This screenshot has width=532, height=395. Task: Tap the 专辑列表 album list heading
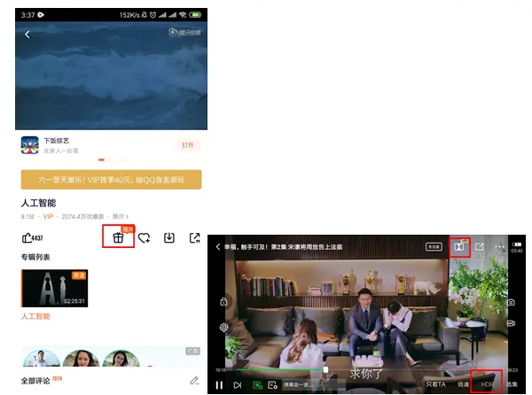pyautogui.click(x=35, y=257)
